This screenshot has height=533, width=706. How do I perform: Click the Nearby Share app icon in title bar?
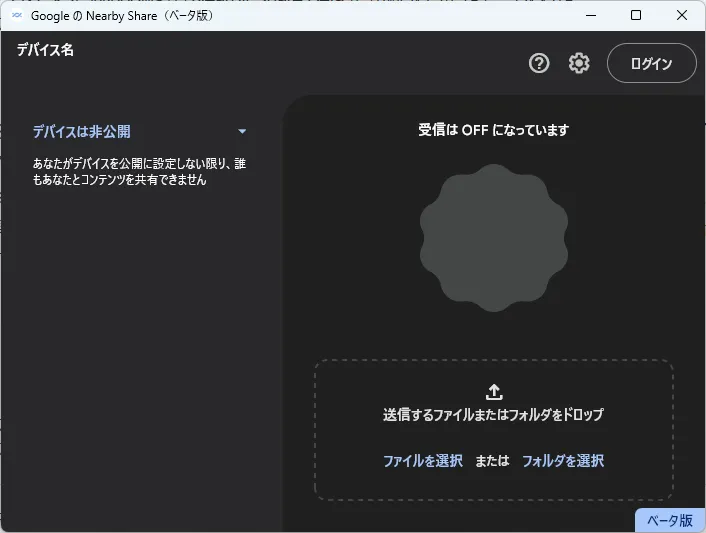(x=17, y=15)
